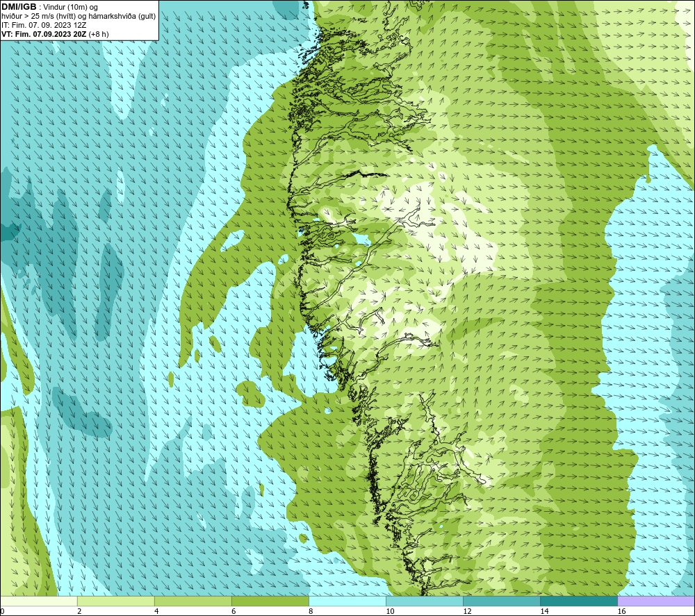Click the 12–14 m/s teal legend swatch
695x616 pixels.
click(x=502, y=601)
